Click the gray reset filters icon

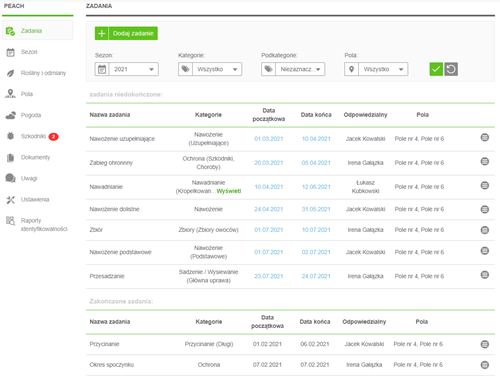451,69
